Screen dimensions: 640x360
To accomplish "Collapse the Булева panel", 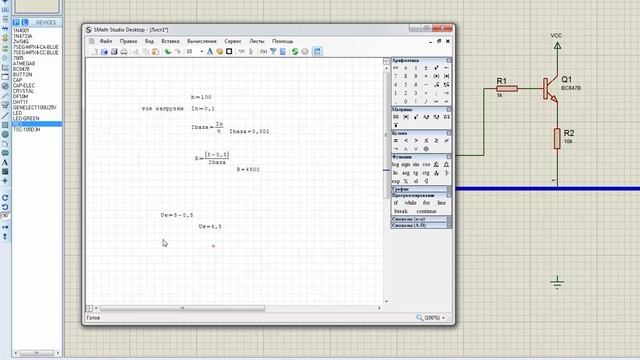I will (x=449, y=133).
